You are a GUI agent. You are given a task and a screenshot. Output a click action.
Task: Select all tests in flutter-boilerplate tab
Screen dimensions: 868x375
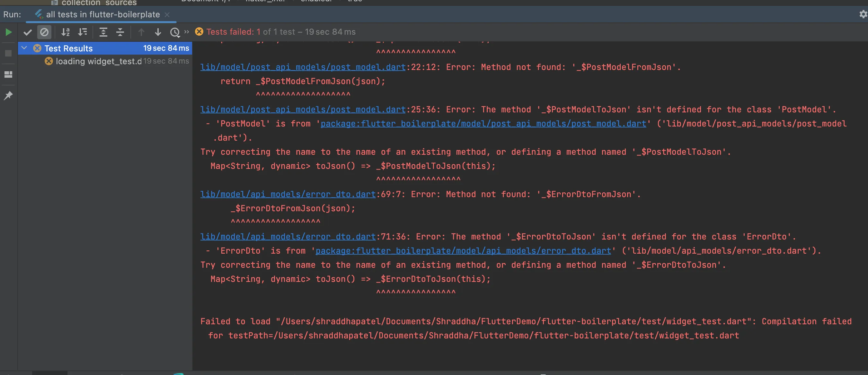click(102, 14)
